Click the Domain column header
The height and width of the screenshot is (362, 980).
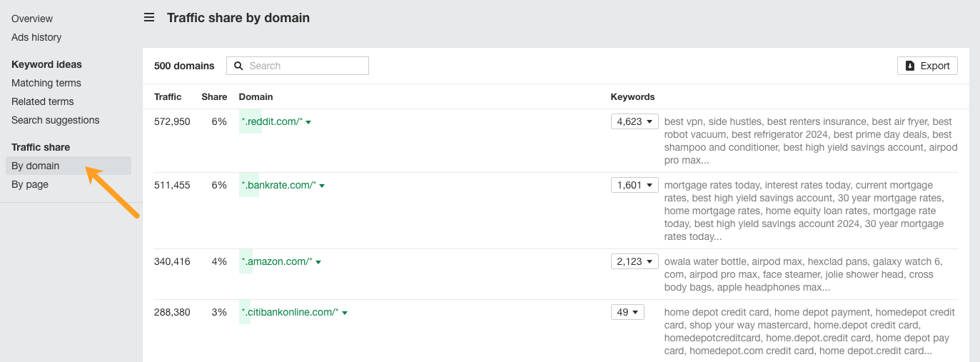tap(256, 96)
